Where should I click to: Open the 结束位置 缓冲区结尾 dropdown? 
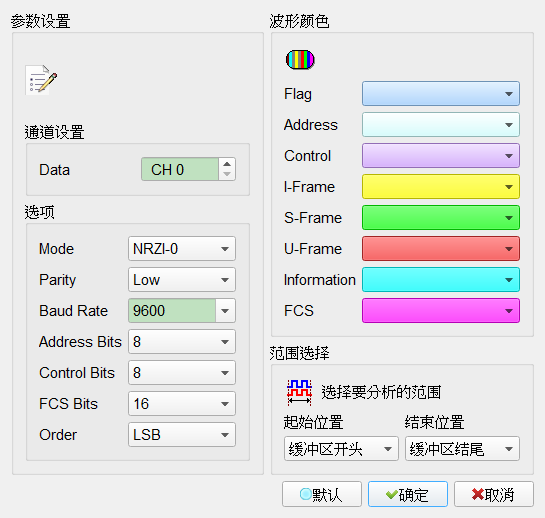coord(462,448)
